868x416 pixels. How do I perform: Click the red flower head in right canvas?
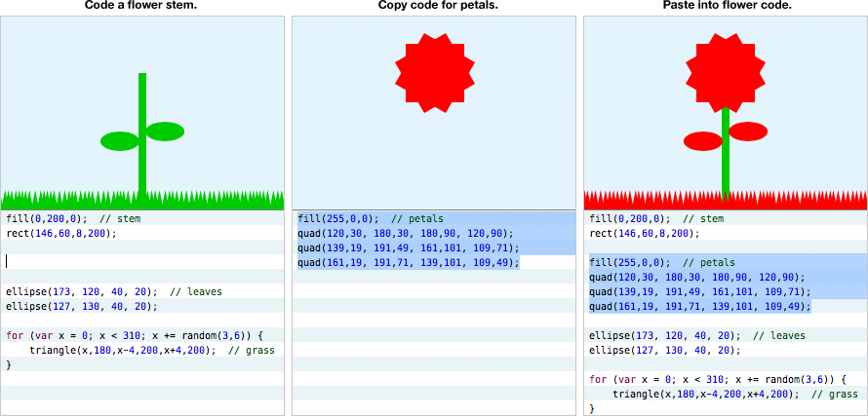click(725, 70)
